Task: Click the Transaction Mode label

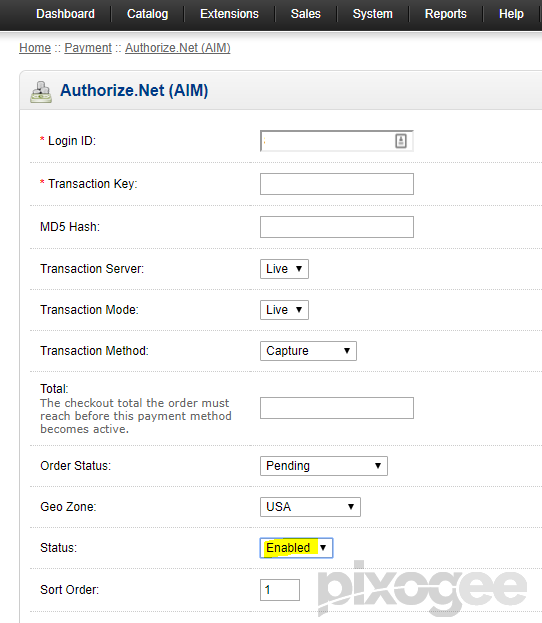Action: point(89,310)
